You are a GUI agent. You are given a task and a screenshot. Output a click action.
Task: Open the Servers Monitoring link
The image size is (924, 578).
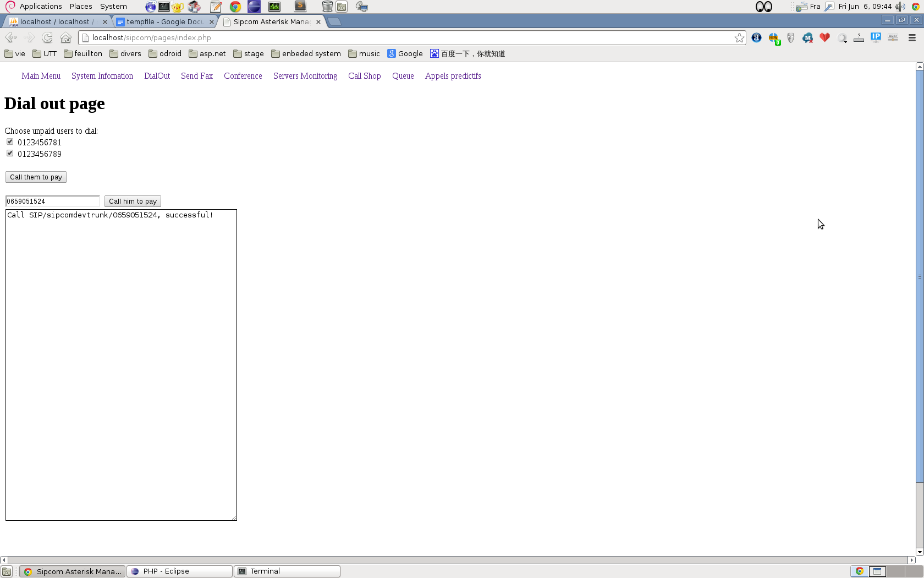pyautogui.click(x=305, y=76)
